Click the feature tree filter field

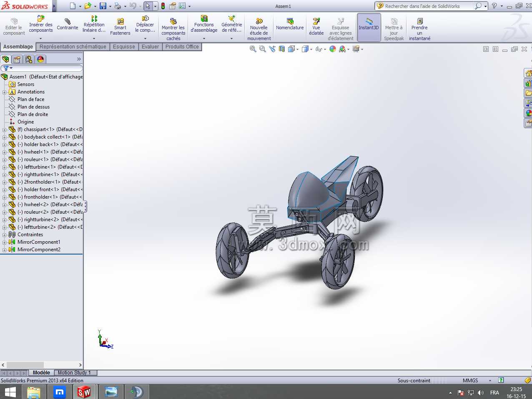click(42, 68)
